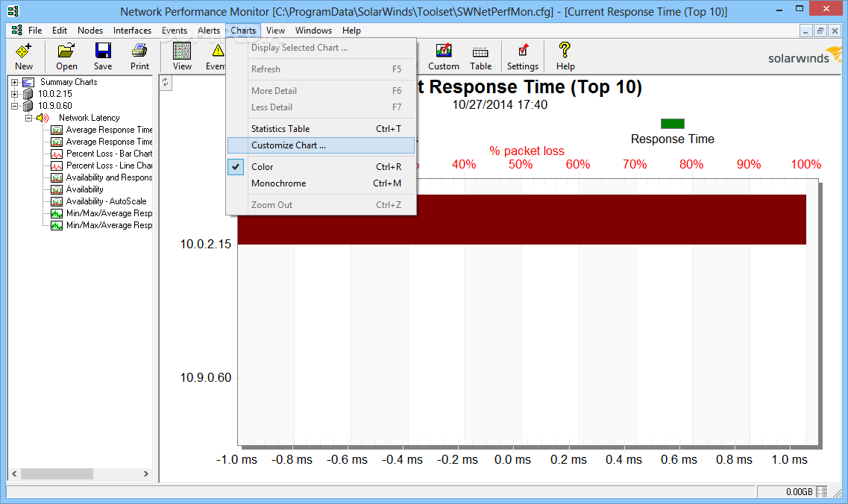Click the Print toolbar icon
848x504 pixels.
click(139, 51)
